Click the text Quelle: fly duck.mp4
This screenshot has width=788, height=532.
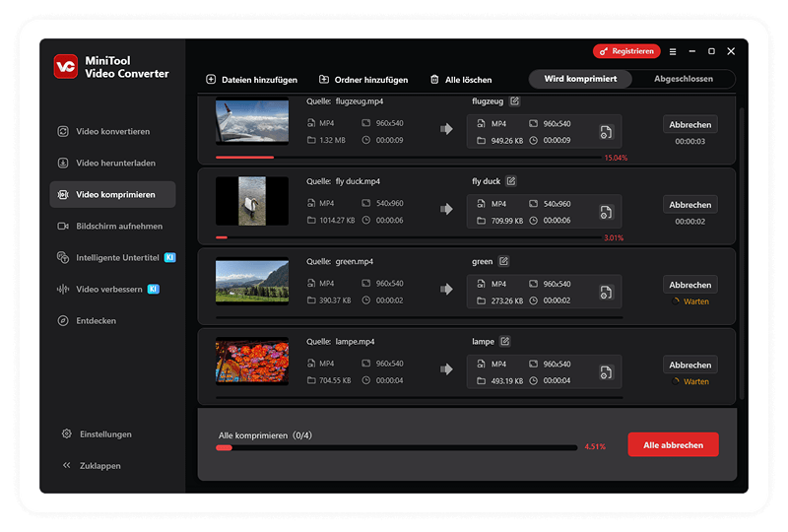pos(343,181)
